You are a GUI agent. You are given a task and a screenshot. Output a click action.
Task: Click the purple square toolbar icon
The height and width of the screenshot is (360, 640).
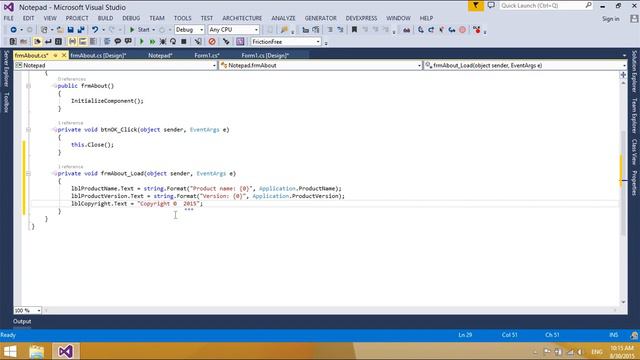[x=240, y=42]
